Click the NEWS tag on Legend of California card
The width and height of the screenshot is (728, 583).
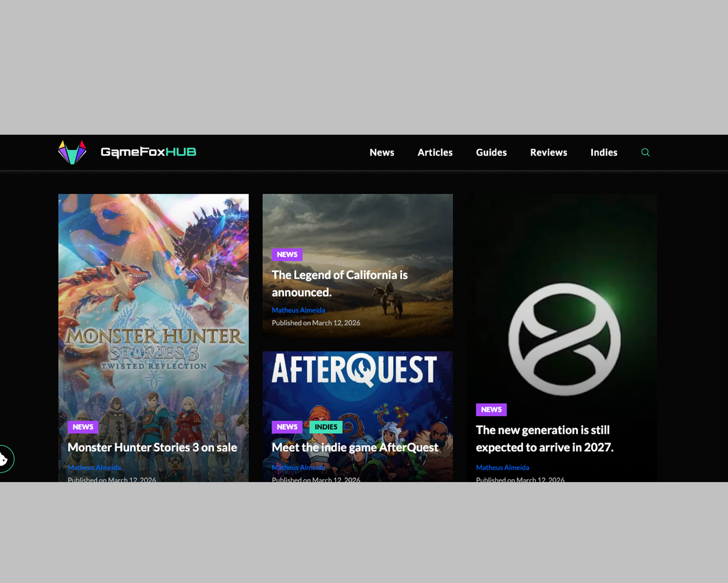click(x=287, y=255)
